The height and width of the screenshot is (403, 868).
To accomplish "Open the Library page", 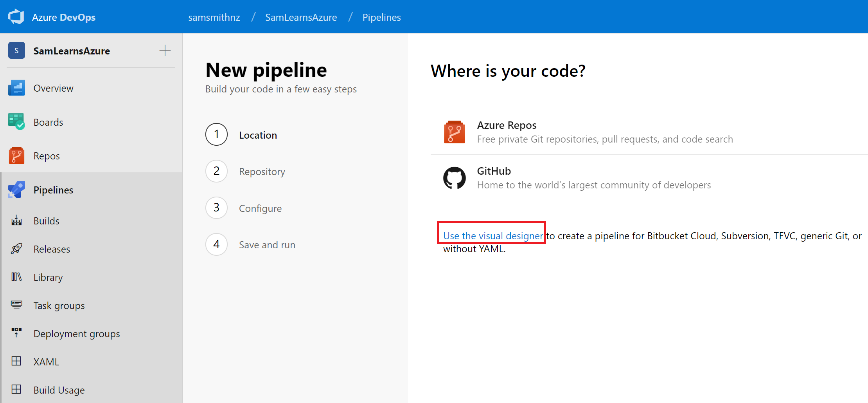I will [48, 277].
